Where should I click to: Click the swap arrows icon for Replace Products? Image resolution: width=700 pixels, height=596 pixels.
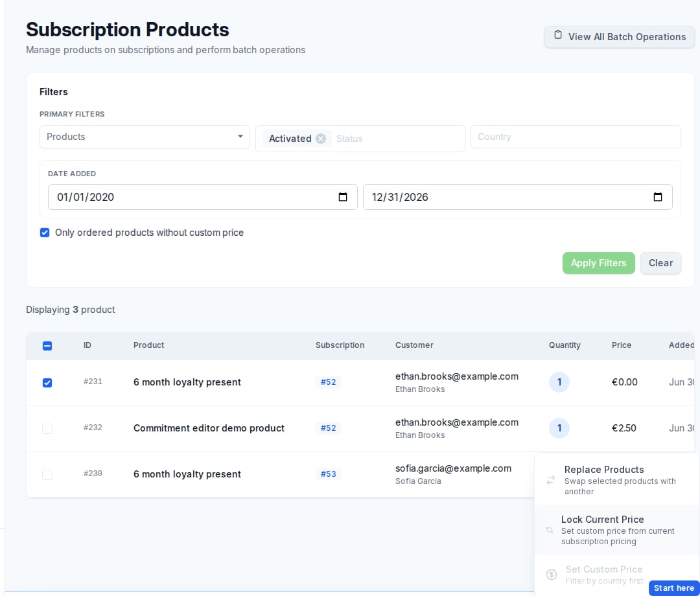tap(550, 480)
